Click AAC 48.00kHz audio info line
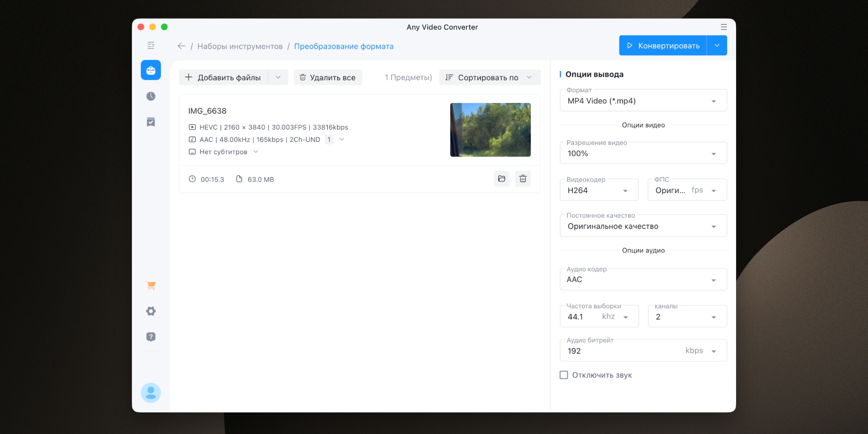 click(x=260, y=140)
